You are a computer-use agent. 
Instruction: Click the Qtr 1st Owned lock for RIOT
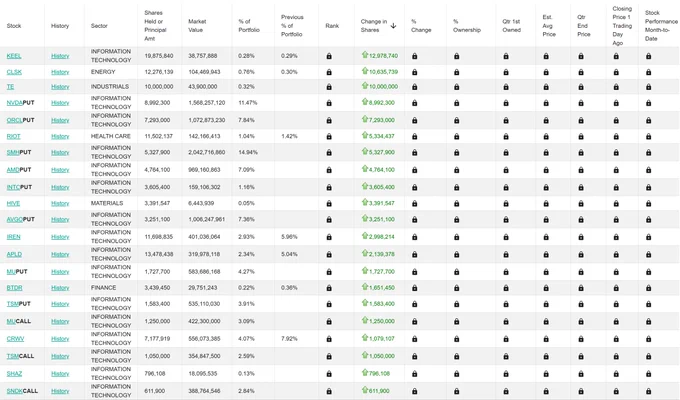[x=506, y=137]
